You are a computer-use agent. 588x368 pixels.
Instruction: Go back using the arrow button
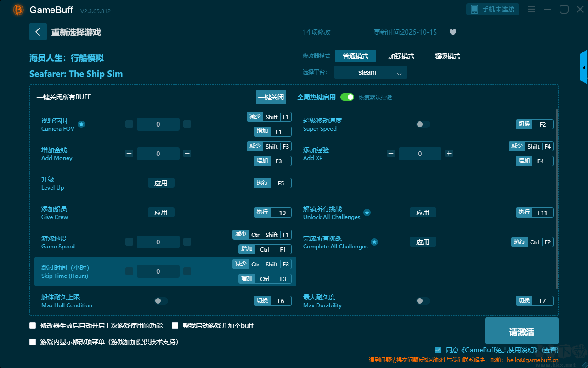38,32
